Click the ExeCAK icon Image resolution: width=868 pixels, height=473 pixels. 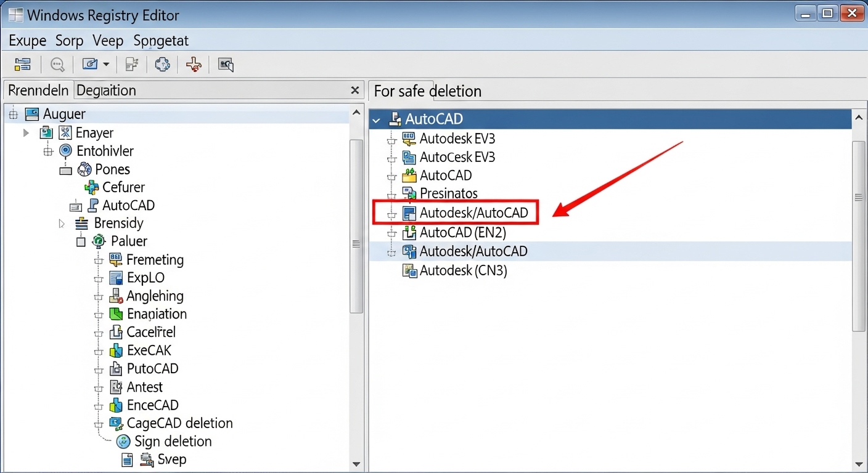115,350
